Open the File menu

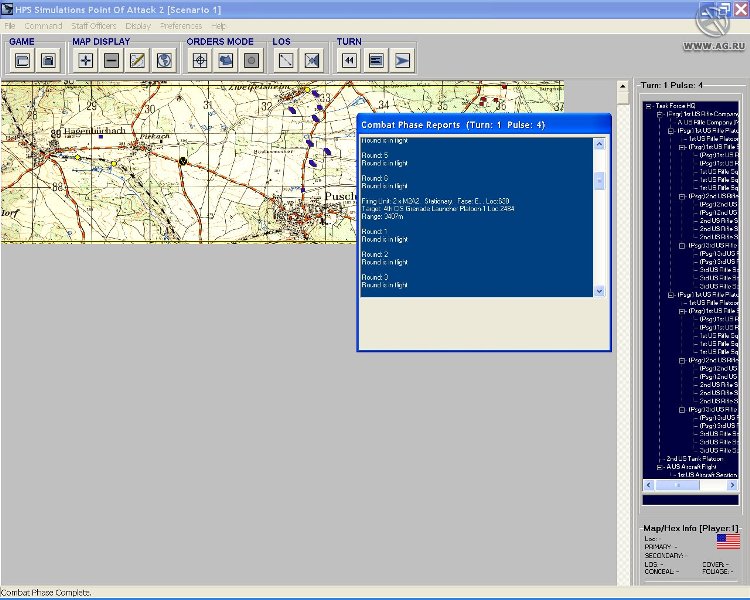click(x=10, y=25)
